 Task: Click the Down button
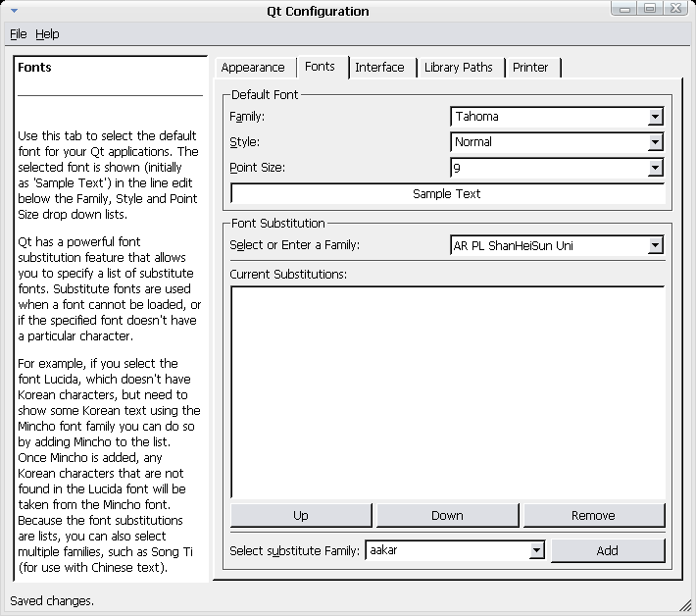pyautogui.click(x=447, y=516)
